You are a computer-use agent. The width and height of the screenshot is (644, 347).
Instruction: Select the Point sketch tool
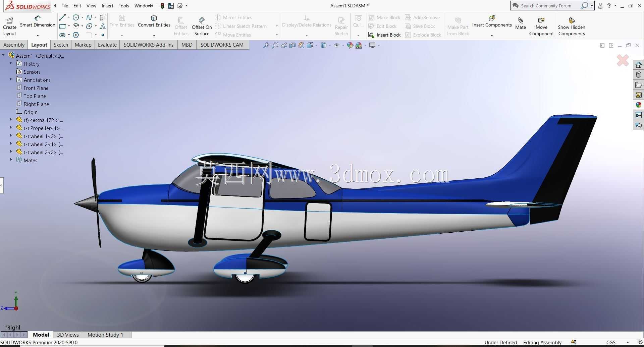[103, 35]
